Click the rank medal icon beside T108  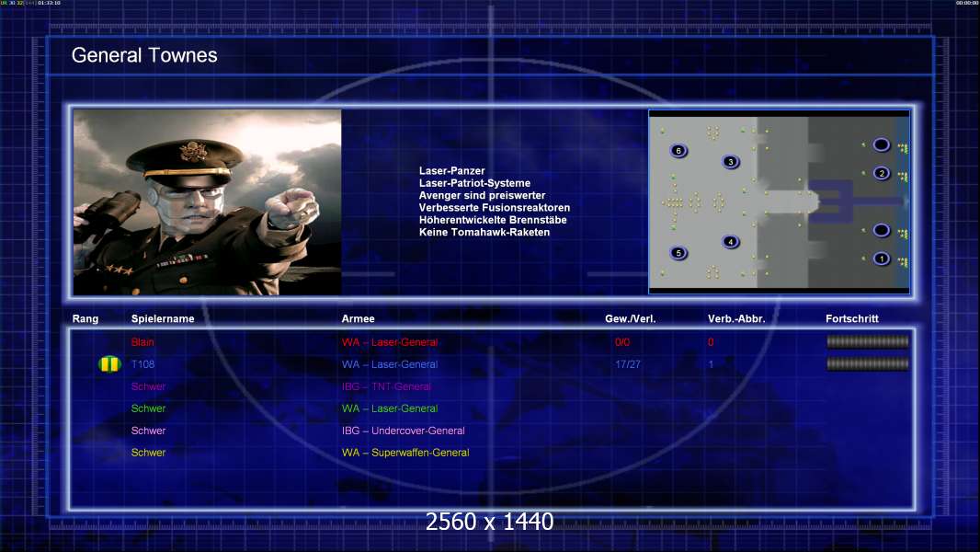[x=109, y=363]
